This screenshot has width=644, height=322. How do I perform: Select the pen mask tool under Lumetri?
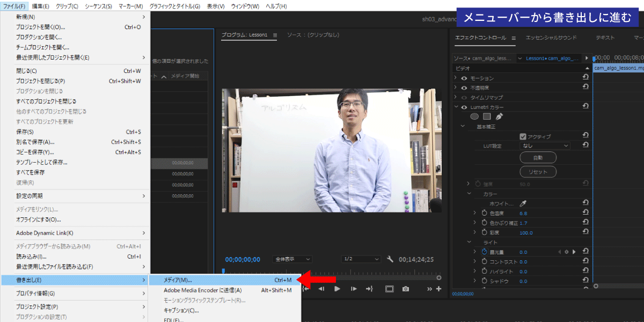click(499, 116)
